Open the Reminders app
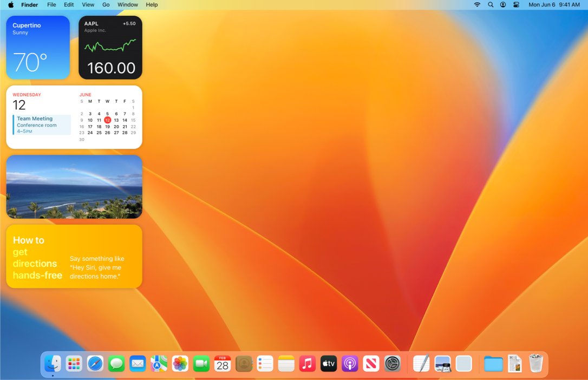This screenshot has height=380, width=588. tap(265, 364)
